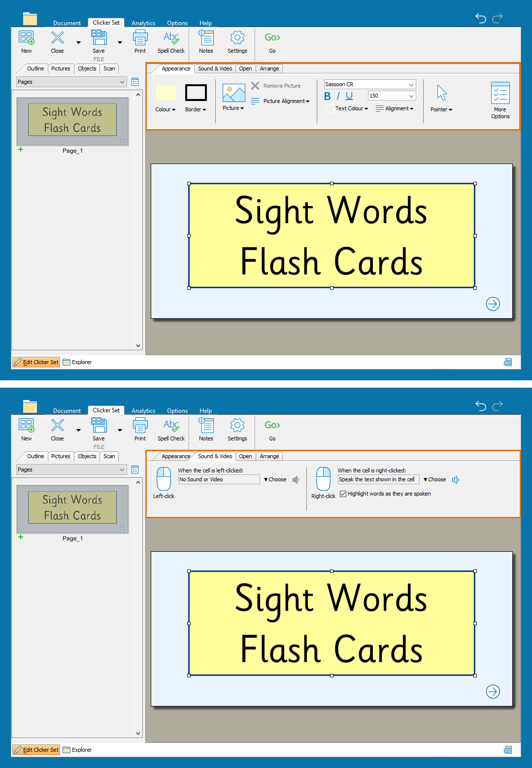The height and width of the screenshot is (768, 532).
Task: Expand the Border dropdown
Action: 196,109
